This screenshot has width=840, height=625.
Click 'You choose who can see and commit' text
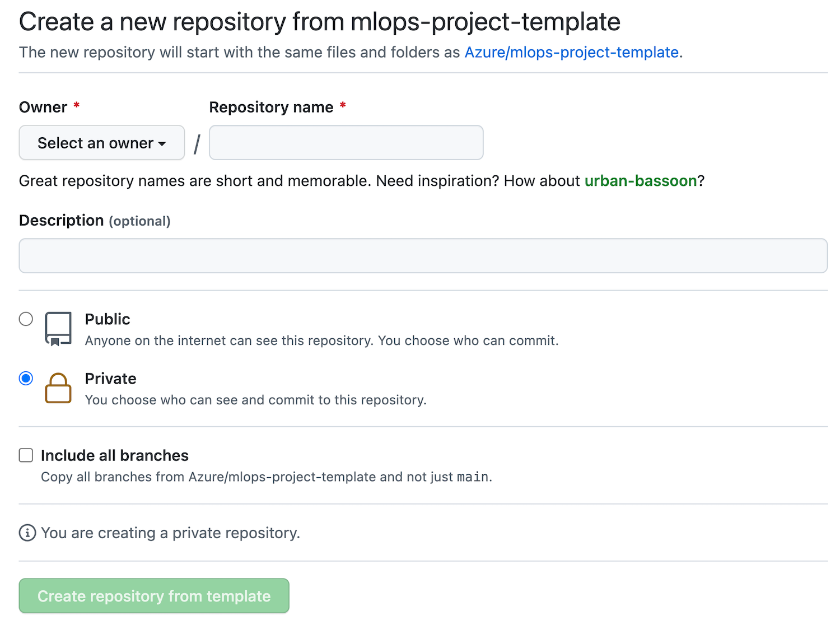(256, 400)
